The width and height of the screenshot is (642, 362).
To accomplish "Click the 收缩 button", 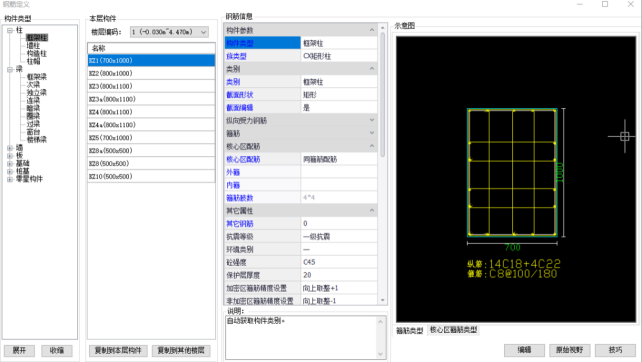I will coord(57,351).
